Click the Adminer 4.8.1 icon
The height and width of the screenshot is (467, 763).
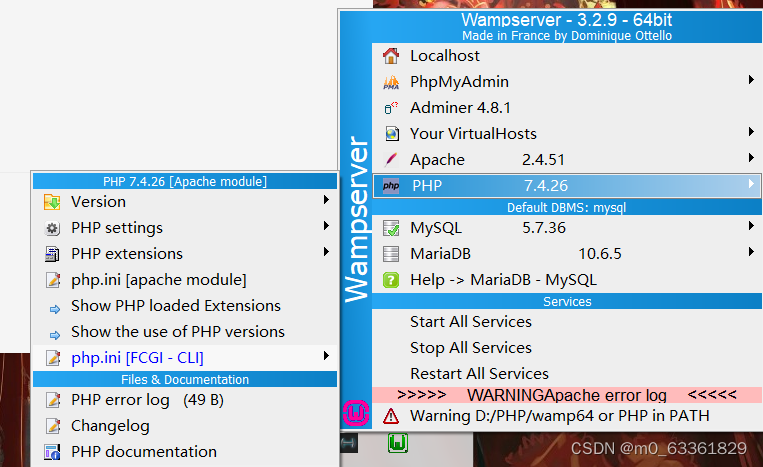tap(391, 108)
